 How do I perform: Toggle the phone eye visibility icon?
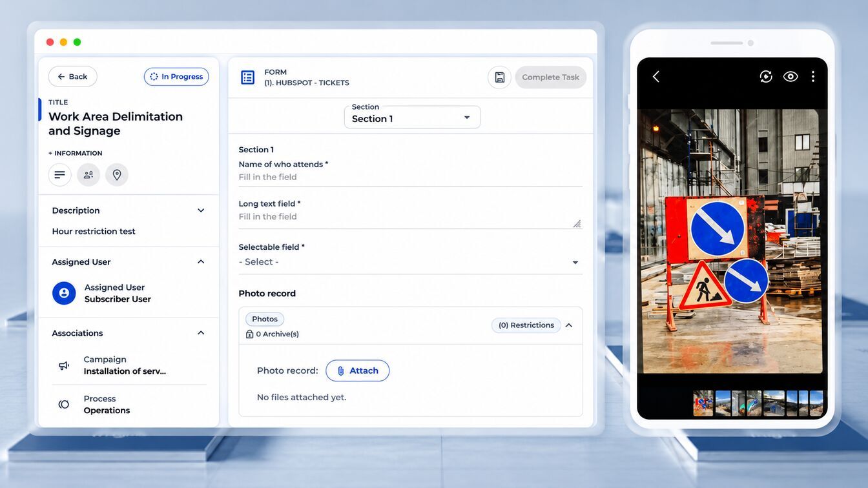click(x=790, y=77)
